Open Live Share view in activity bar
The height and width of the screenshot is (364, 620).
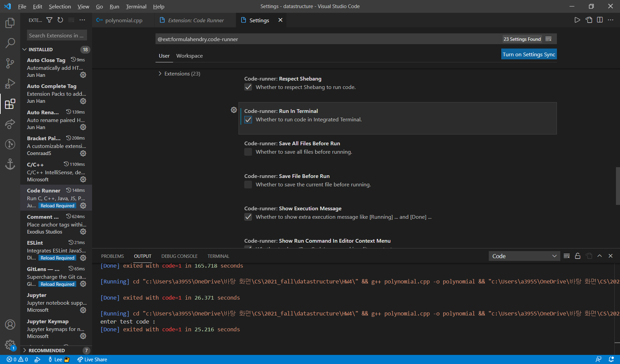tap(10, 124)
